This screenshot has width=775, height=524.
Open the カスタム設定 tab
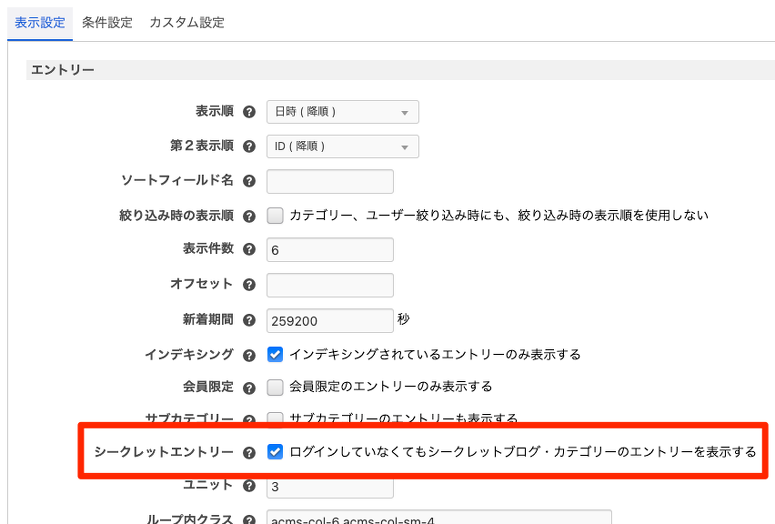point(187,22)
